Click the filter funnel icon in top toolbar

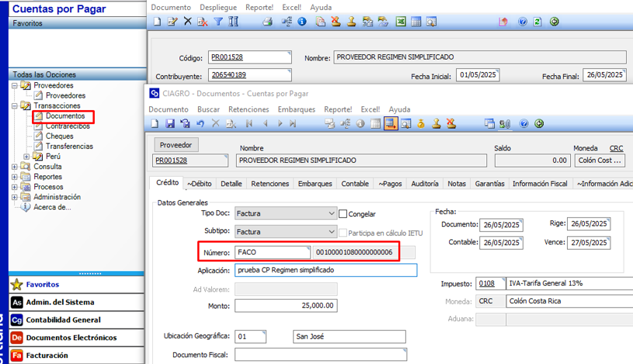[218, 22]
